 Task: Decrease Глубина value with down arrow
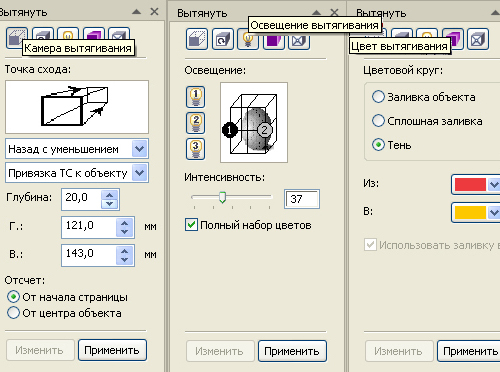pyautogui.click(x=110, y=204)
